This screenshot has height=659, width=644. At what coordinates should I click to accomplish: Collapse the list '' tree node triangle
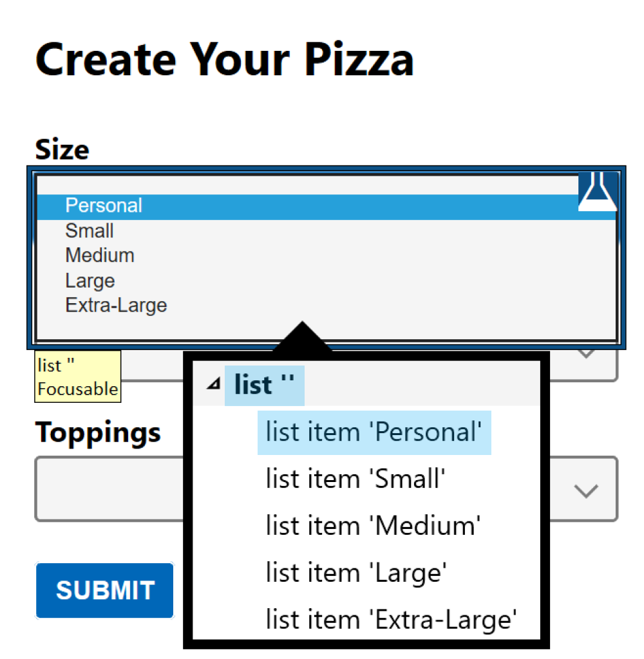click(x=213, y=384)
